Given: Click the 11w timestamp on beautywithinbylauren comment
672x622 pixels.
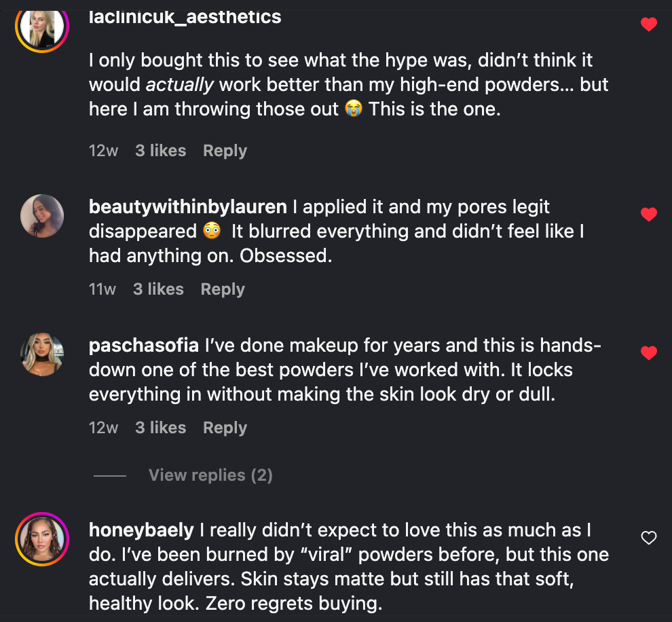Looking at the screenshot, I should 102,289.
